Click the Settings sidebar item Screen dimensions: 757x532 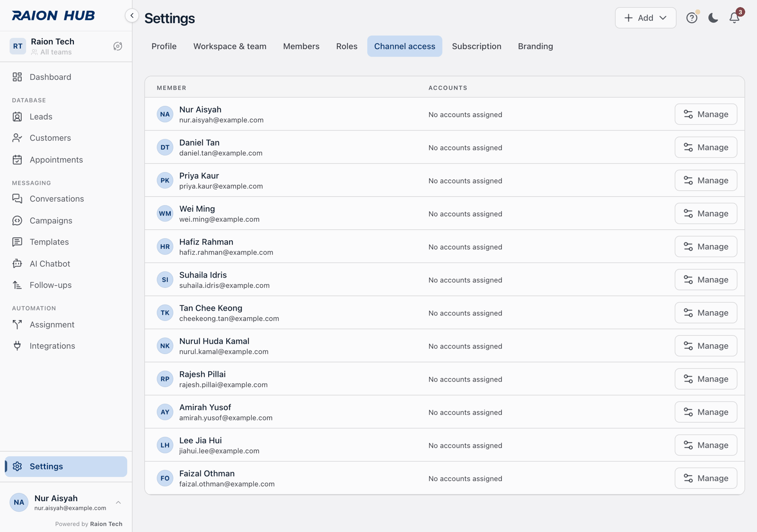click(66, 467)
